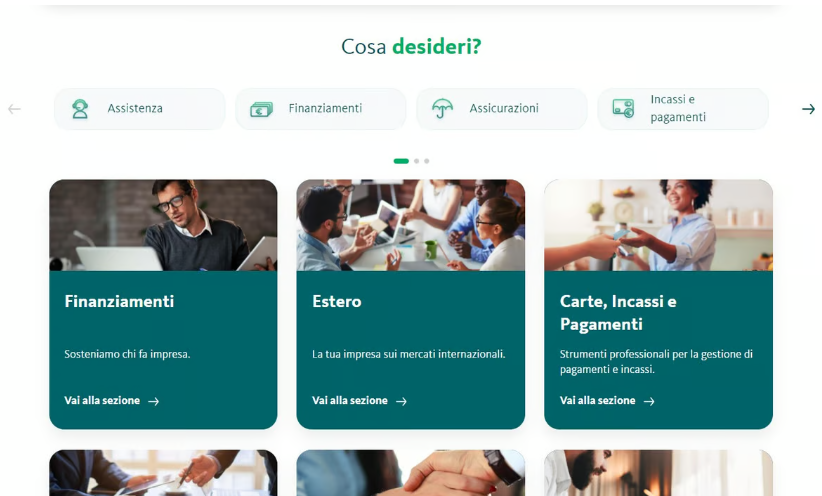This screenshot has width=822, height=496.
Task: Click the arrow beside Estero's Vai alla sezione
Action: click(x=401, y=401)
